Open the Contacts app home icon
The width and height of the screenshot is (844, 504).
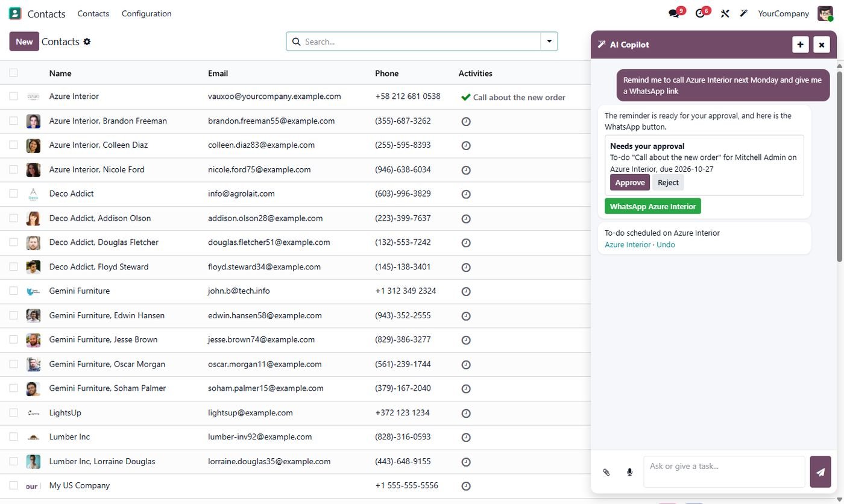click(x=15, y=13)
